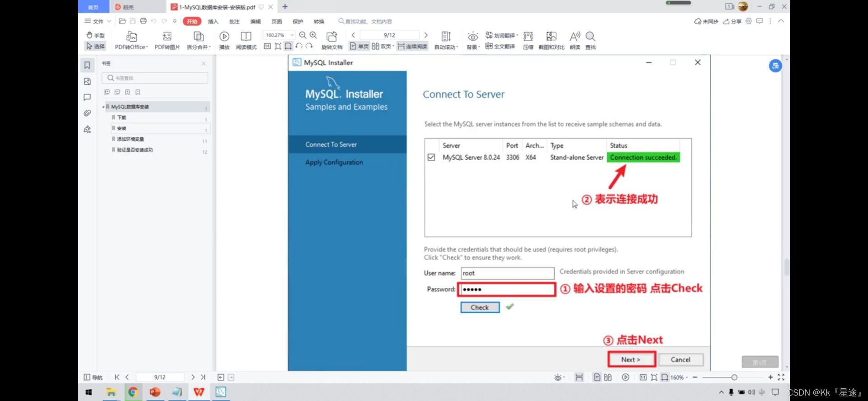Open the Chrome taskbar icon
The image size is (868, 401).
[x=133, y=392]
